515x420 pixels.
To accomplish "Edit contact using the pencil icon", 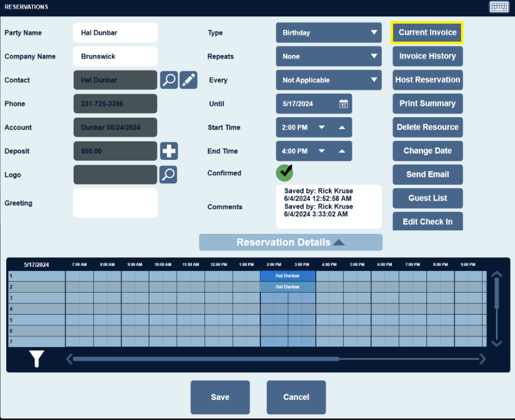I will (188, 80).
